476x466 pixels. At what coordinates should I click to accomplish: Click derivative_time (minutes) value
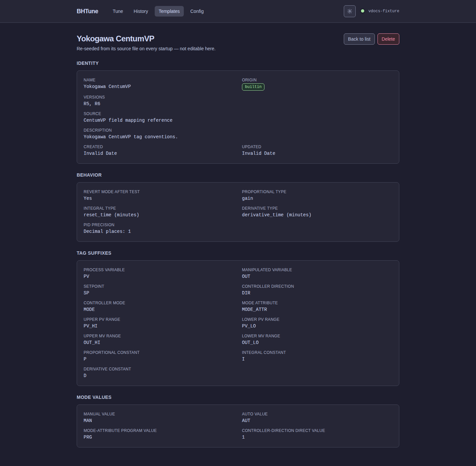click(x=277, y=215)
